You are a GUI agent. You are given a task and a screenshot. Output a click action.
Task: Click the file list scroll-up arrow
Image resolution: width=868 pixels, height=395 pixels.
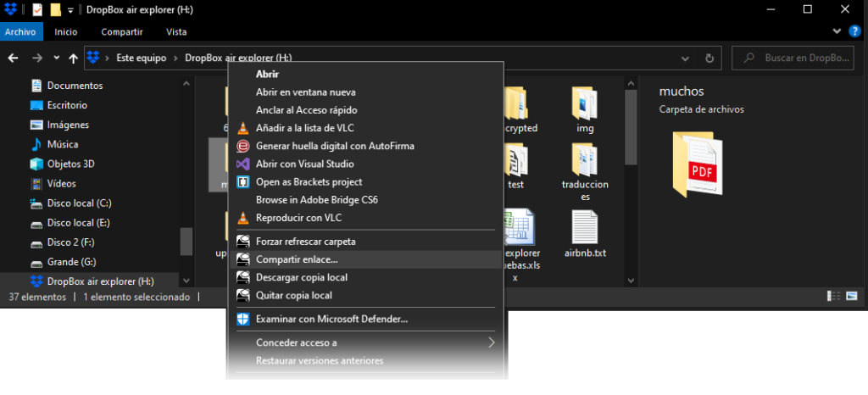click(631, 83)
